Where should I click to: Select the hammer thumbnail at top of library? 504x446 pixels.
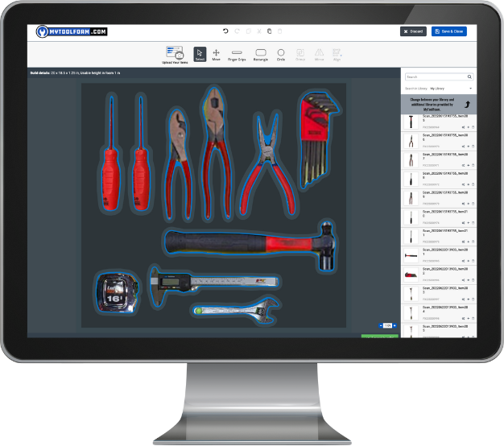point(411,122)
